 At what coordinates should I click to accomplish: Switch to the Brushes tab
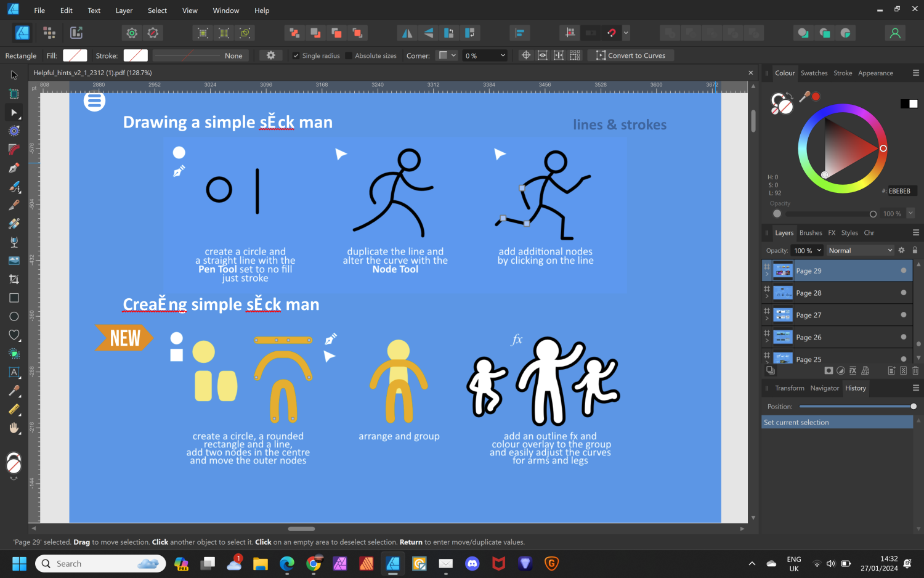(811, 232)
